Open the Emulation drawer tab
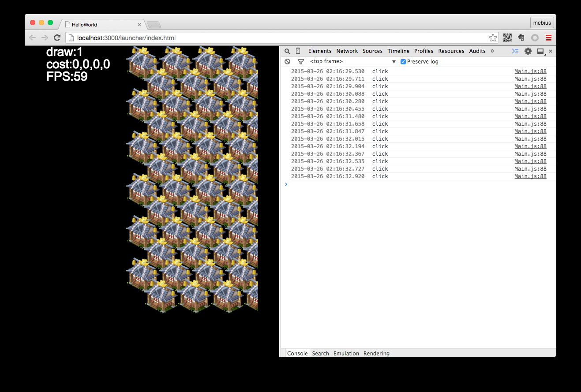Screen dimensions: 581x392 point(346,353)
